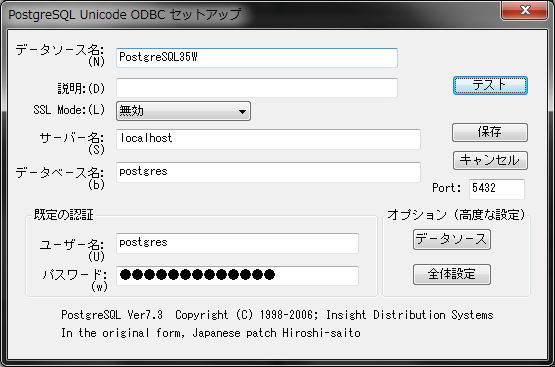
Task: Open the データソース options button
Action: click(452, 240)
